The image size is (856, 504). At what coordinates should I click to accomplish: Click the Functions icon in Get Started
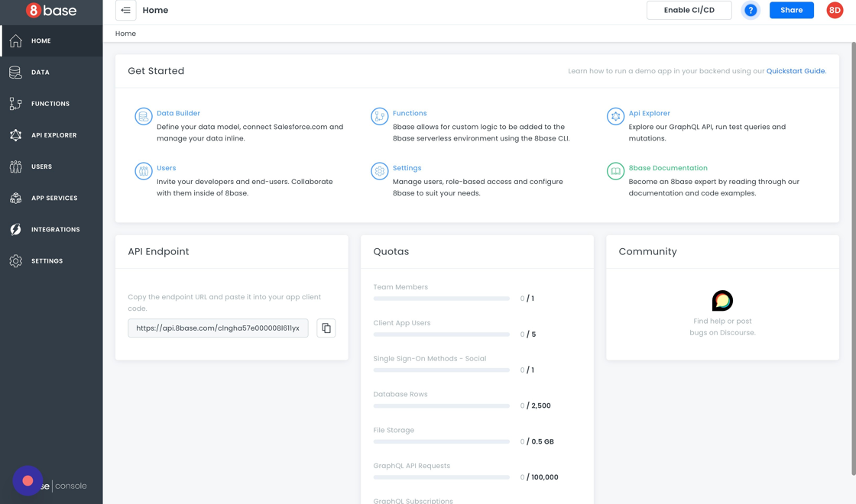[x=379, y=116]
